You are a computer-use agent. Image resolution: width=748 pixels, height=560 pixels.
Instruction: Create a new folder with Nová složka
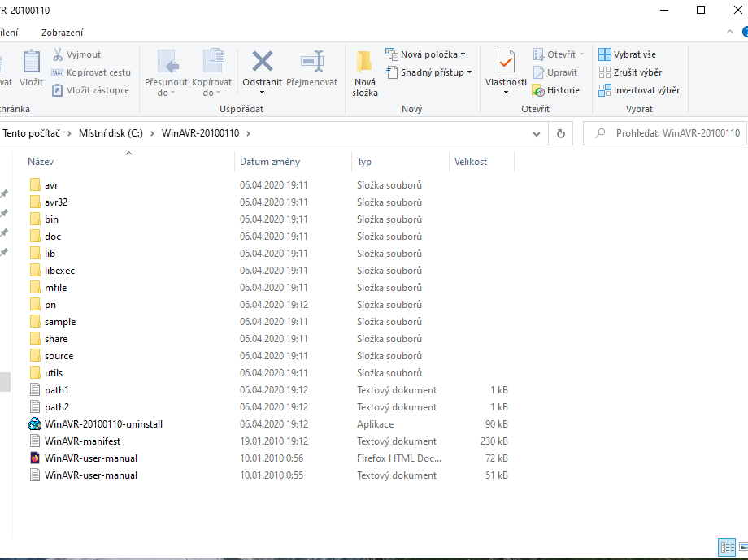click(x=365, y=72)
